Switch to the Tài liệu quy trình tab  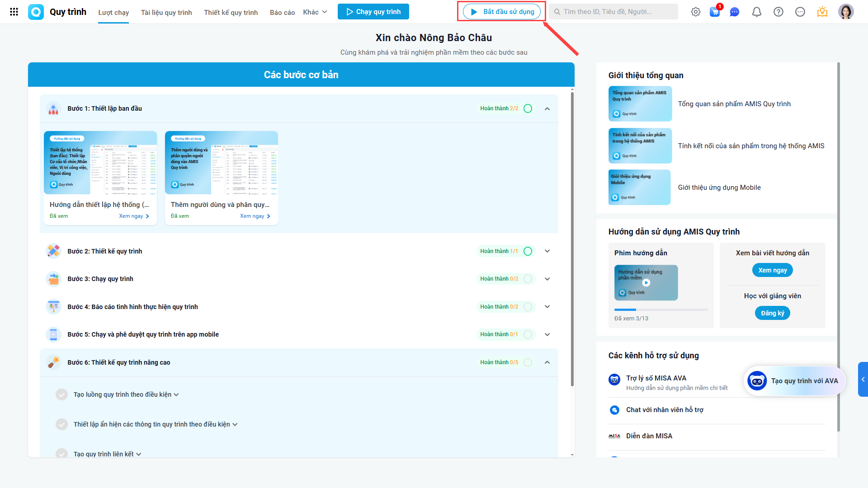pos(166,13)
